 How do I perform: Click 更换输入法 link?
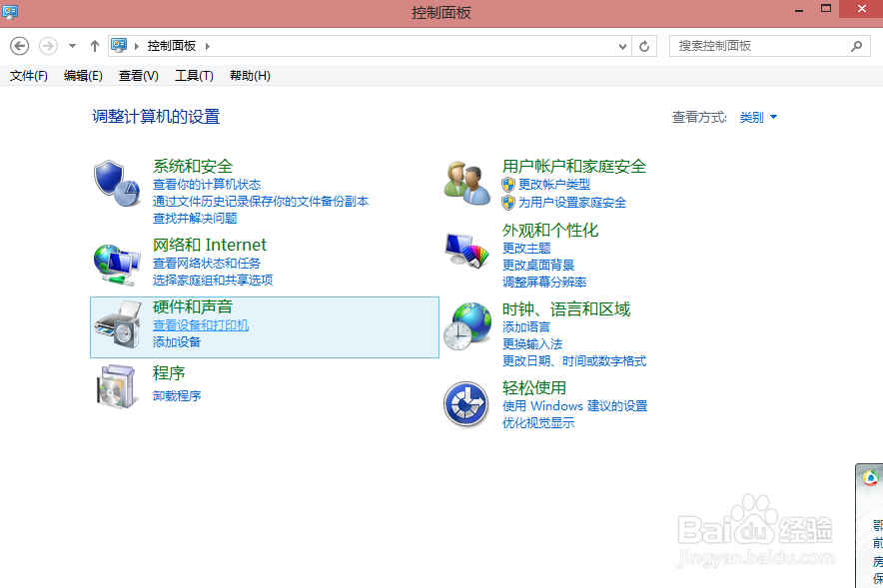coord(532,343)
